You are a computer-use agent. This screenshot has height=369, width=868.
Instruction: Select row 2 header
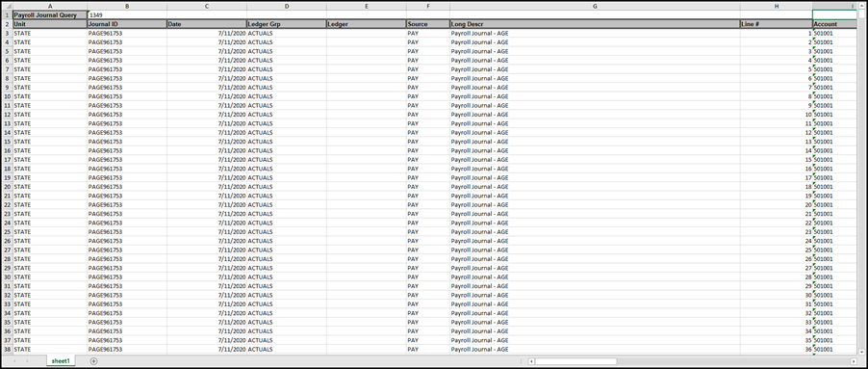point(8,24)
